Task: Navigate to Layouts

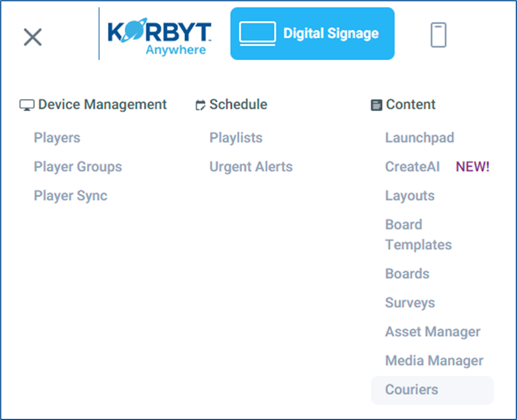Action: pyautogui.click(x=410, y=195)
